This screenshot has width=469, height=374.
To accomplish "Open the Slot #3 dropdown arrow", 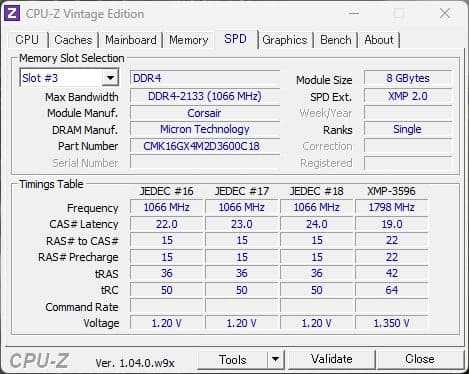I will (110, 78).
